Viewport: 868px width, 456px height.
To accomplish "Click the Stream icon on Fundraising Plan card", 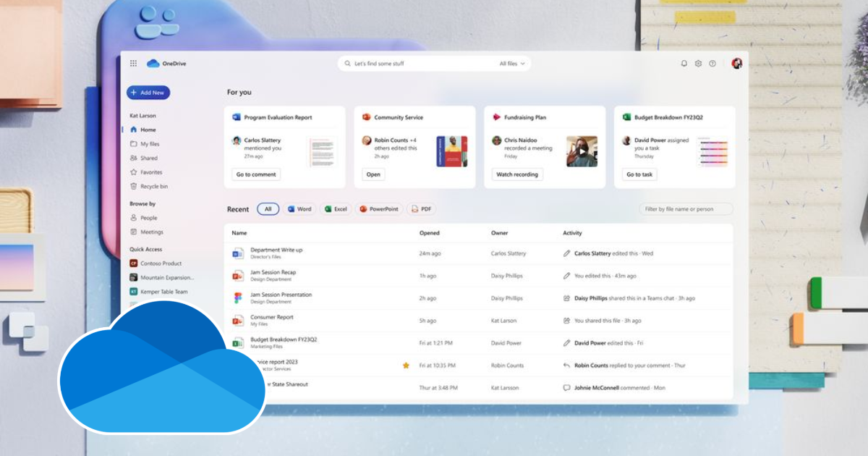I will pos(497,117).
